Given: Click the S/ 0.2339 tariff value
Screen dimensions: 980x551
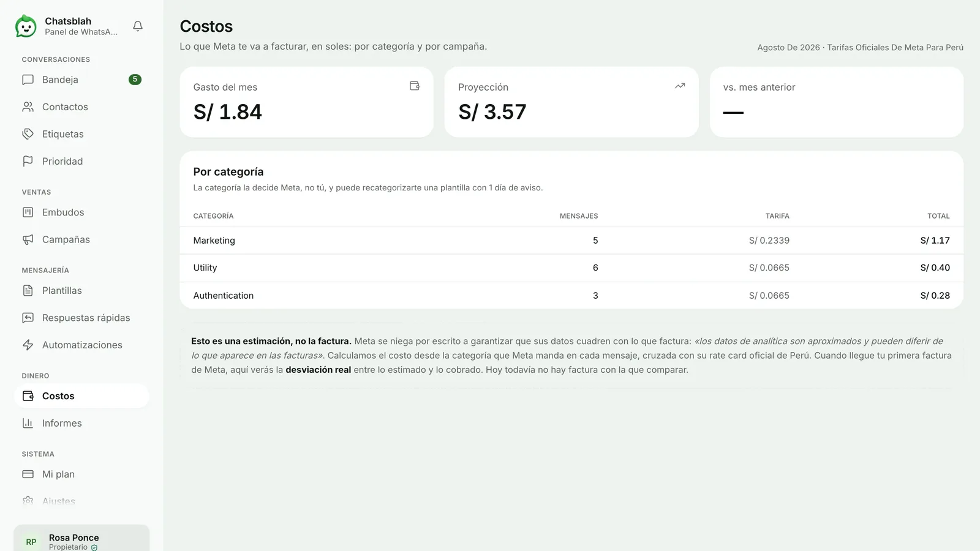Looking at the screenshot, I should [769, 241].
